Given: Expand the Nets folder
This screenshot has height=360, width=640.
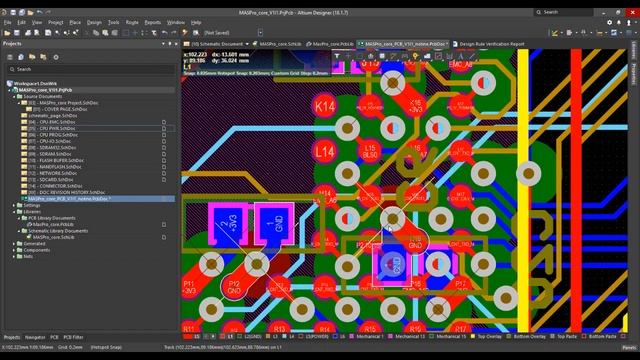Looking at the screenshot, I should click(x=14, y=256).
